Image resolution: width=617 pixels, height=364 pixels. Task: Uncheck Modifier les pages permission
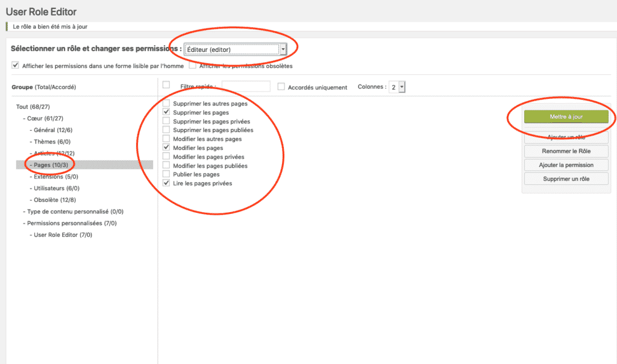click(x=166, y=148)
